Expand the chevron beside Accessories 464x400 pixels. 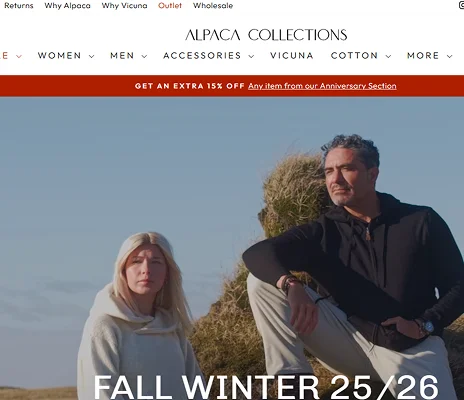click(x=251, y=56)
